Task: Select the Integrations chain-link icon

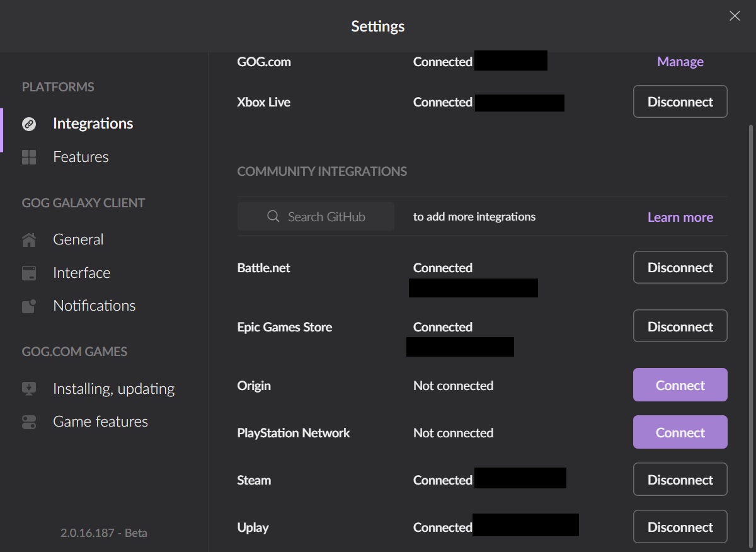Action: (29, 124)
